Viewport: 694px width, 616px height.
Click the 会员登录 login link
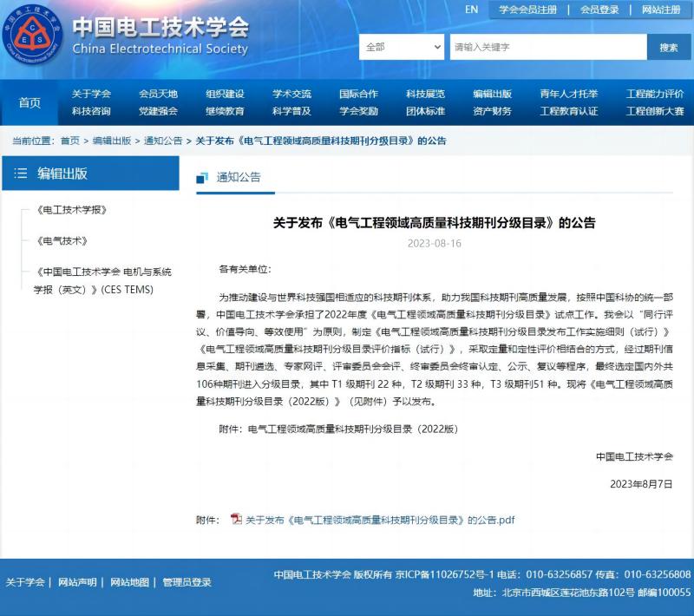tap(599, 10)
